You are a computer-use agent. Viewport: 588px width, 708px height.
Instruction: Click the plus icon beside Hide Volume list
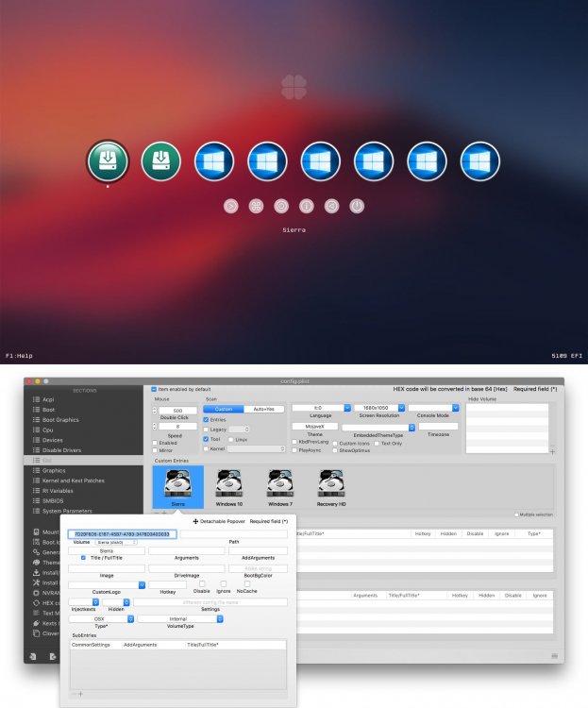point(552,451)
